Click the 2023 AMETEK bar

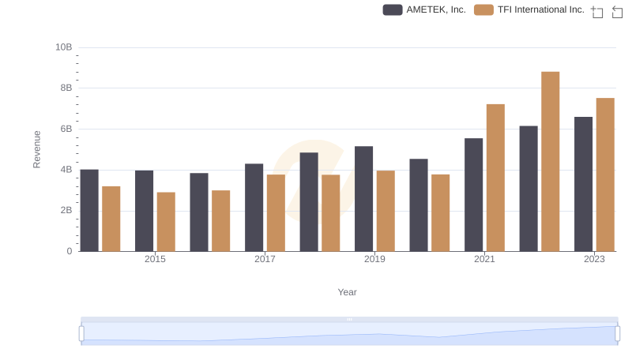click(x=583, y=184)
